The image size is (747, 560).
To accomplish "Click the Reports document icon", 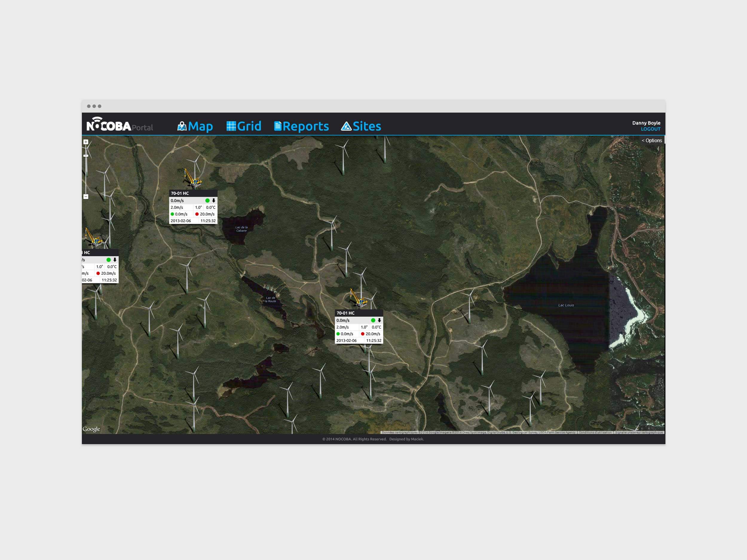I will tap(278, 126).
